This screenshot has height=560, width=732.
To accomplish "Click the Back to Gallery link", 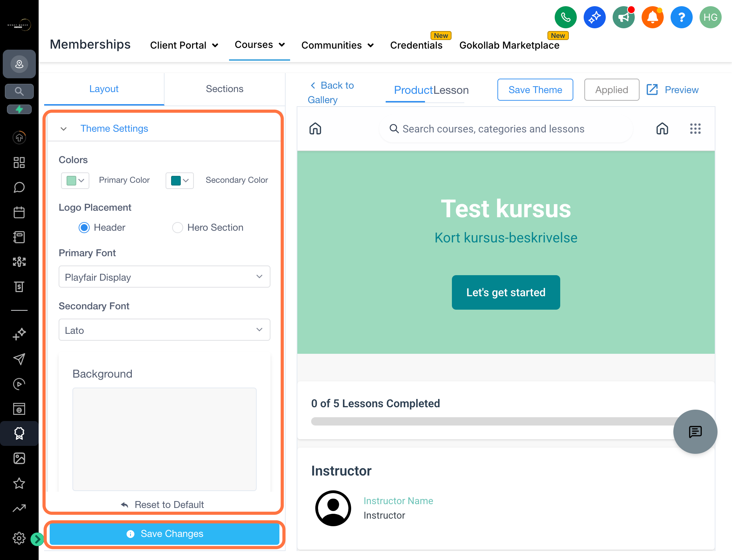I will tap(331, 92).
